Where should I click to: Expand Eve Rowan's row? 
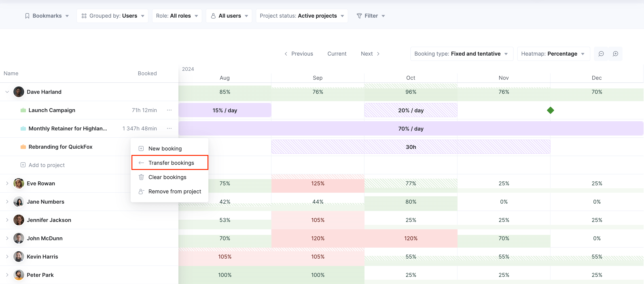click(7, 184)
